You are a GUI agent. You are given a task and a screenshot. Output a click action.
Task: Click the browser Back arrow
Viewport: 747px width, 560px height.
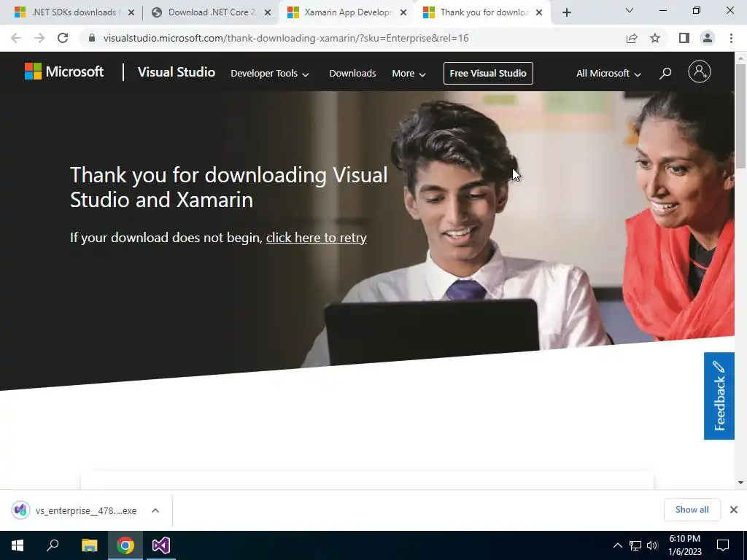pyautogui.click(x=16, y=38)
